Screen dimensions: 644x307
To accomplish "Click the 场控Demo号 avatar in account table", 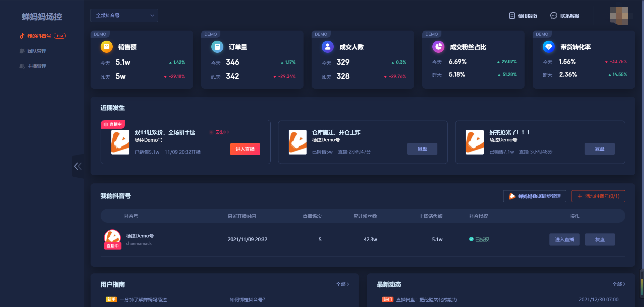I will 112,238.
